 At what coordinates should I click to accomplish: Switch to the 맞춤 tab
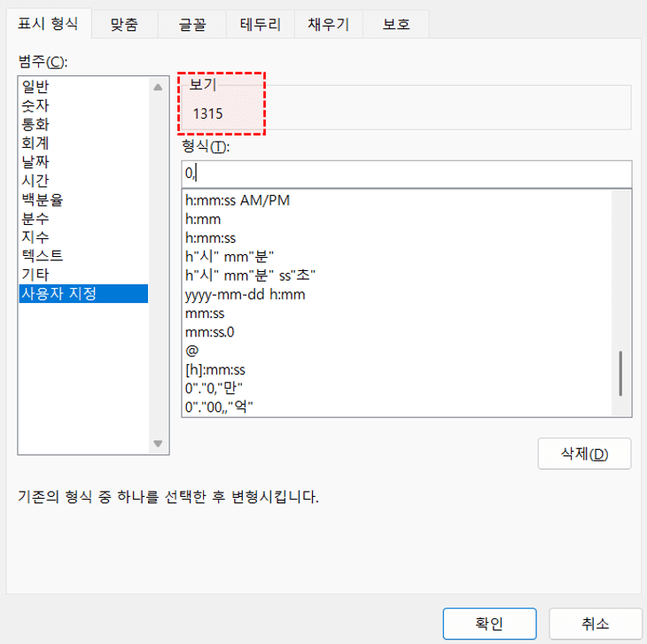[x=124, y=24]
